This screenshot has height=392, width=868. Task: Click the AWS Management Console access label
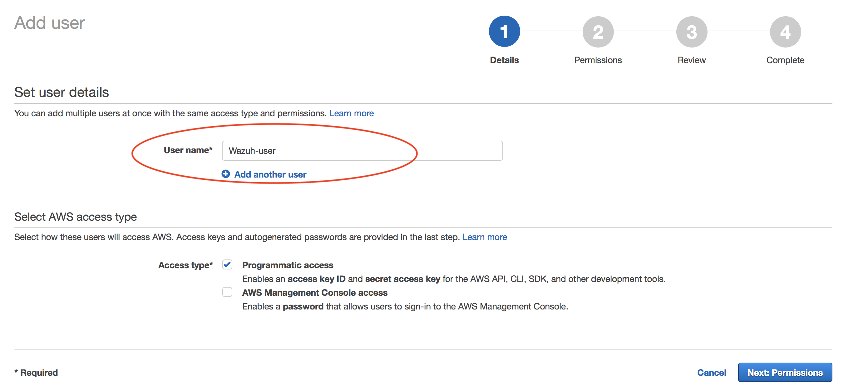tap(315, 293)
